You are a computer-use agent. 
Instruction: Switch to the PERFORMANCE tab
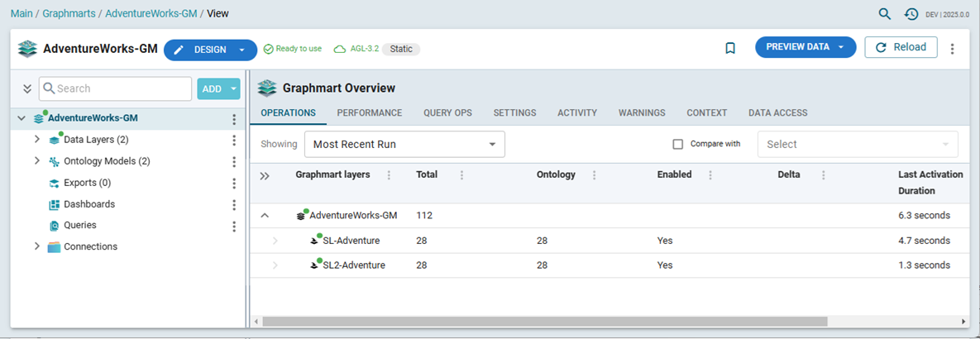pos(369,113)
